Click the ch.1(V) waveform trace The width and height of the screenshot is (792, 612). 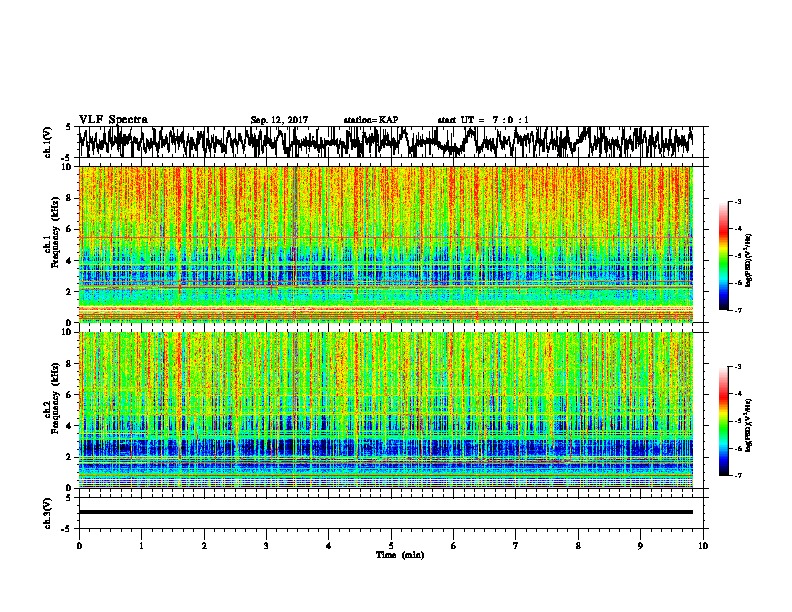point(385,142)
